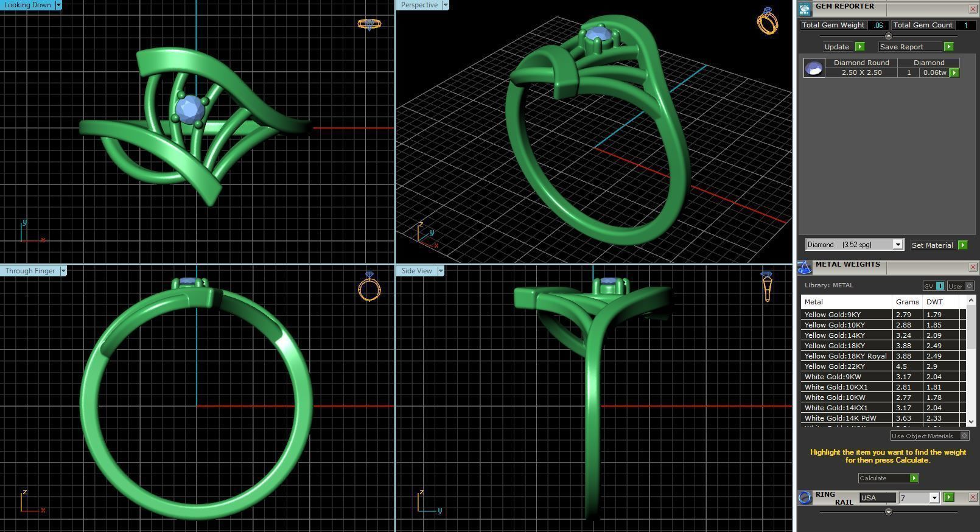Click green apply arrow in Ring Rail
Viewport: 980px width, 532px height.
click(948, 497)
